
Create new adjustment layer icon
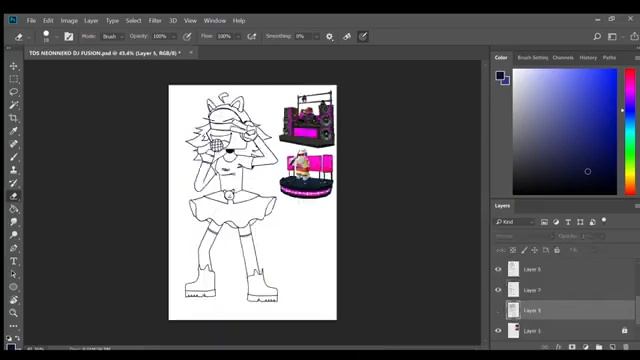click(x=586, y=347)
